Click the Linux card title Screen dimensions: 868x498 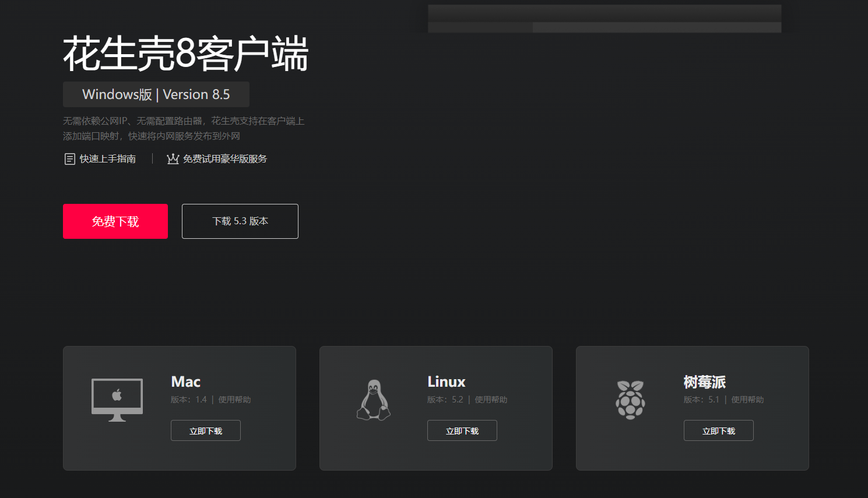(447, 382)
